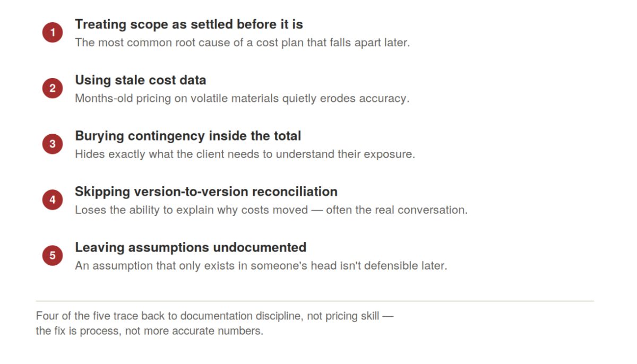Click the why costs moved description
This screenshot has height=364, width=637.
(271, 210)
